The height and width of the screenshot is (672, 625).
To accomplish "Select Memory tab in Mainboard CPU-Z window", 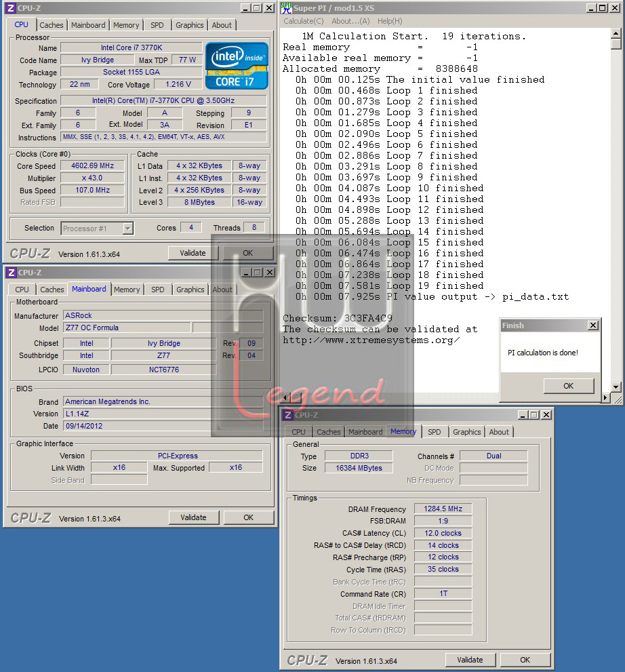I will (127, 290).
